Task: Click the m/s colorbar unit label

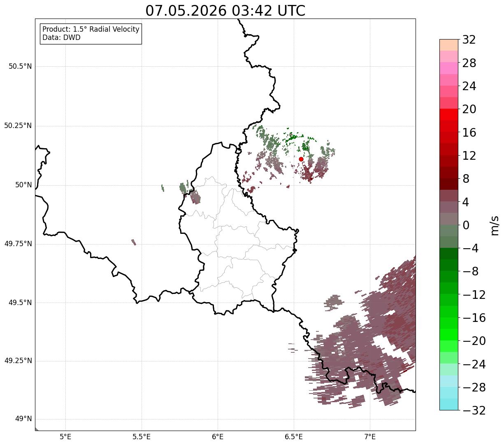Action: pos(495,225)
